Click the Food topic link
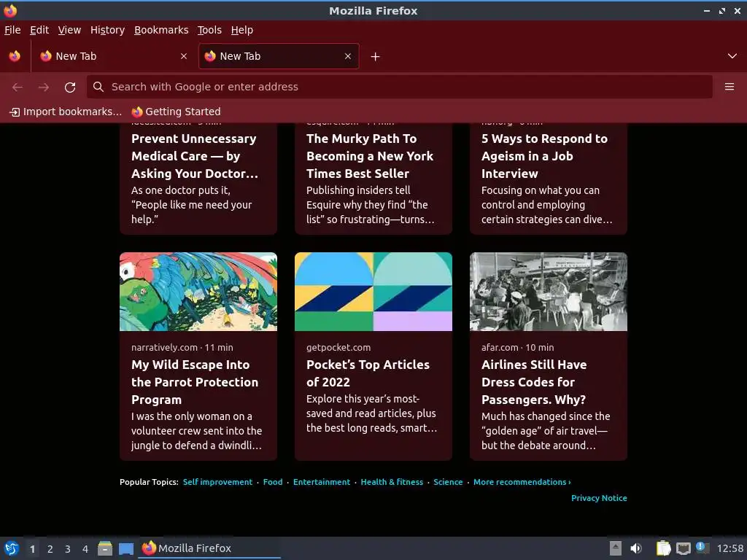The image size is (747, 560). (273, 482)
